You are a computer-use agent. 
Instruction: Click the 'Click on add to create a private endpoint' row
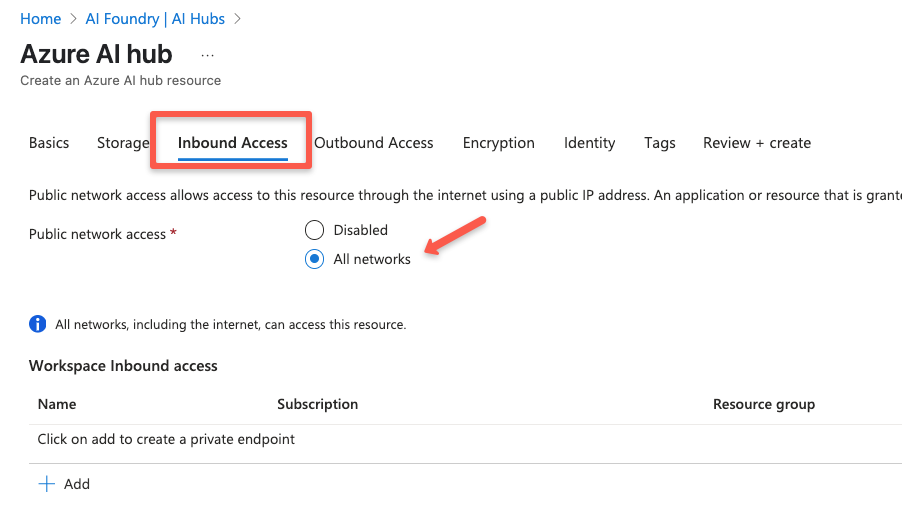(465, 439)
